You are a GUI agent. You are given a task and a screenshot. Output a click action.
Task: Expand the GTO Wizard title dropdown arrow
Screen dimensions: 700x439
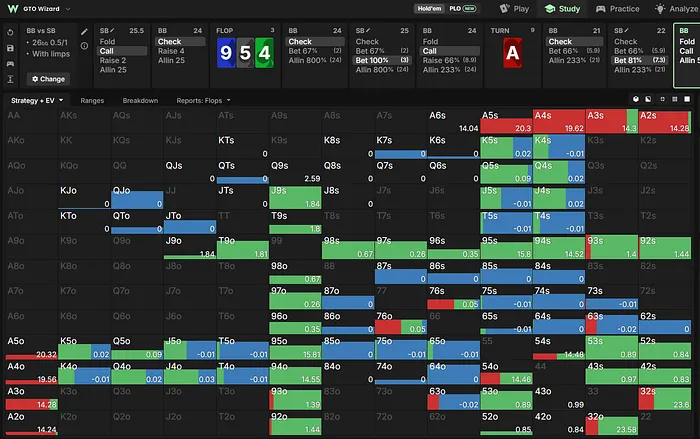[x=68, y=9]
